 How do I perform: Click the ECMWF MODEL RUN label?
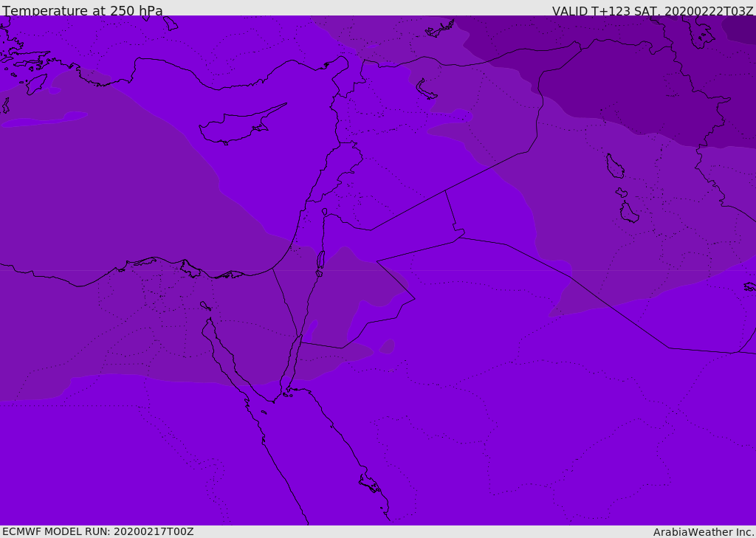tap(97, 531)
